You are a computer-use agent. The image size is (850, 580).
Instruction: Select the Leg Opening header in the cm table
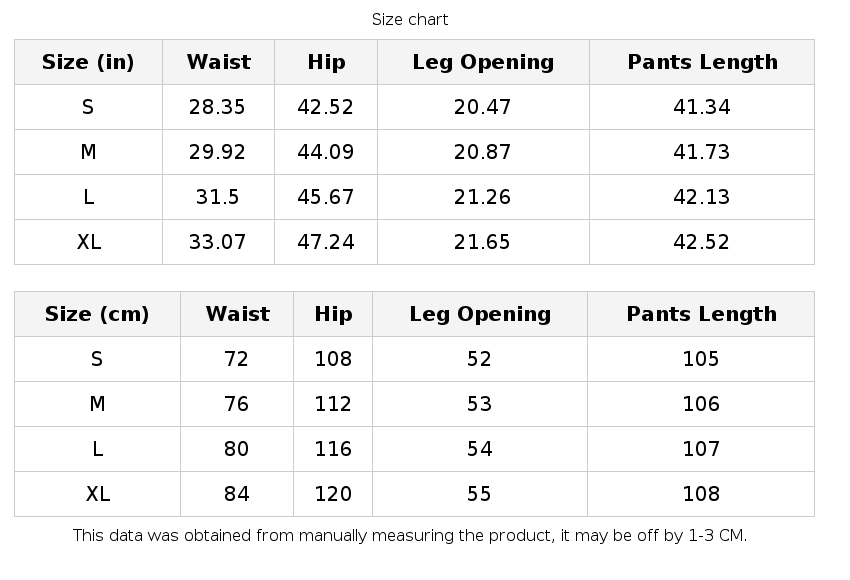(x=480, y=314)
